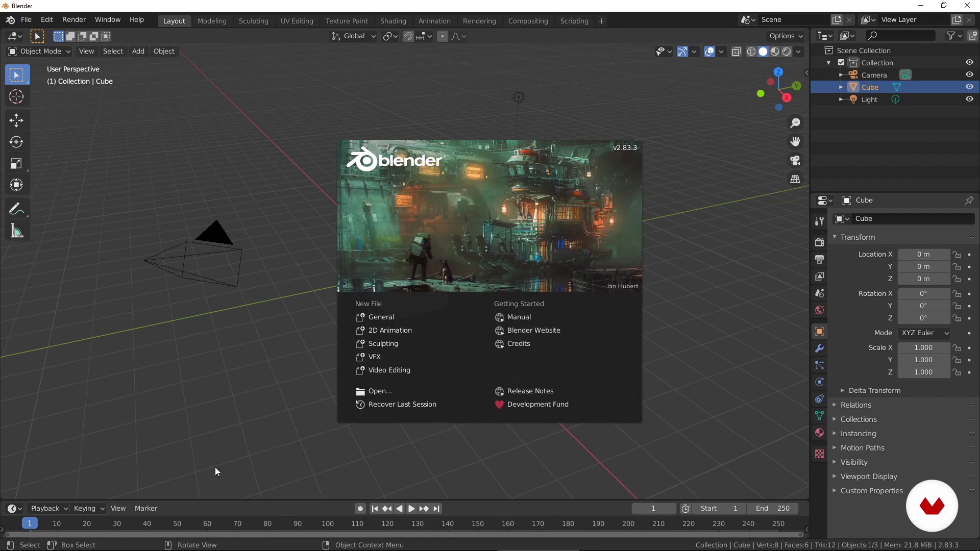This screenshot has width=980, height=551.
Task: Uncheck the Collection checkbox in outliner
Action: pyautogui.click(x=841, y=63)
